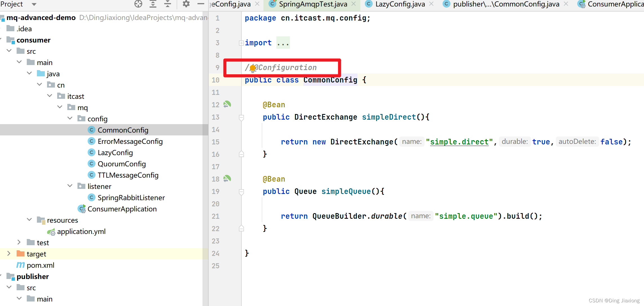Viewport: 644px width, 306px height.
Task: Select TTLMessageConfig class in project tree
Action: (128, 175)
